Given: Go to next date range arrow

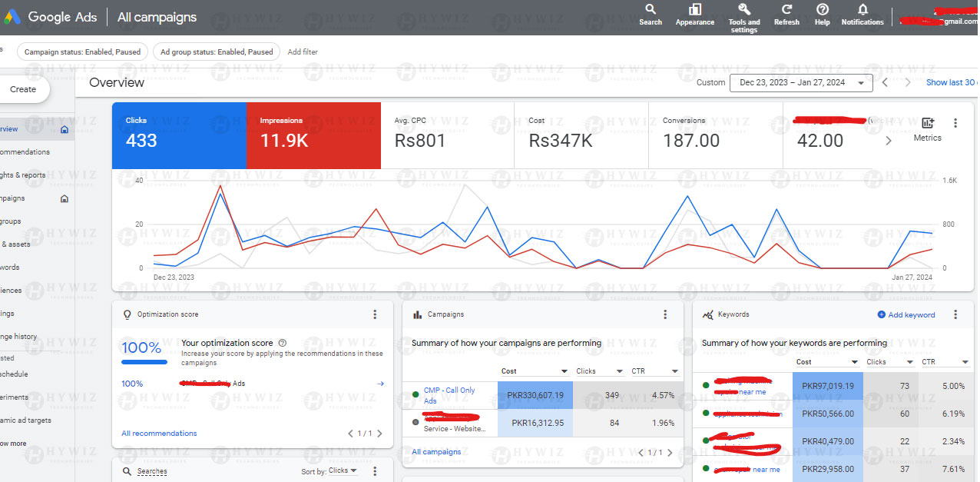Looking at the screenshot, I should pyautogui.click(x=908, y=82).
